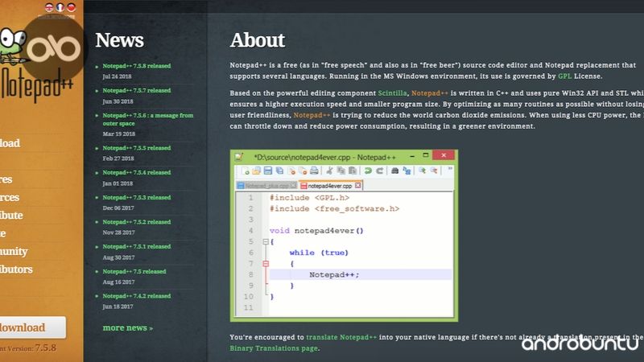Click the About heading
This screenshot has width=644, height=362.
coord(257,40)
